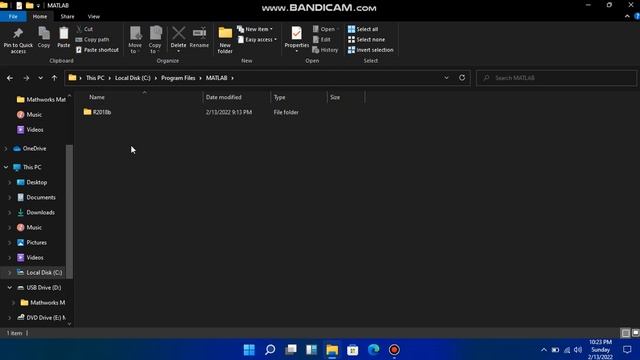This screenshot has height=360, width=640.
Task: Select Mathworks Mat folder in the sidebar
Action: click(x=41, y=99)
